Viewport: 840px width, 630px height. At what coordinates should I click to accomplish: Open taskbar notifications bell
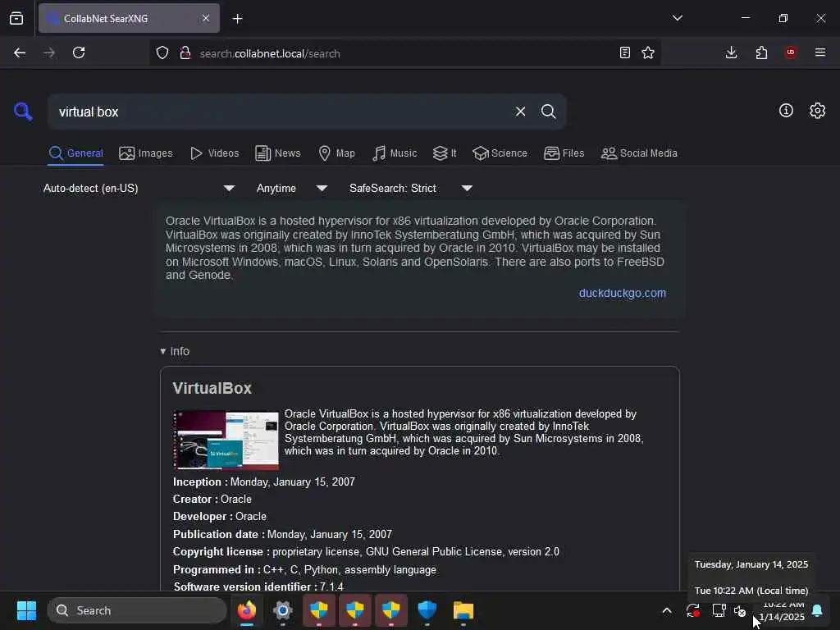point(817,610)
